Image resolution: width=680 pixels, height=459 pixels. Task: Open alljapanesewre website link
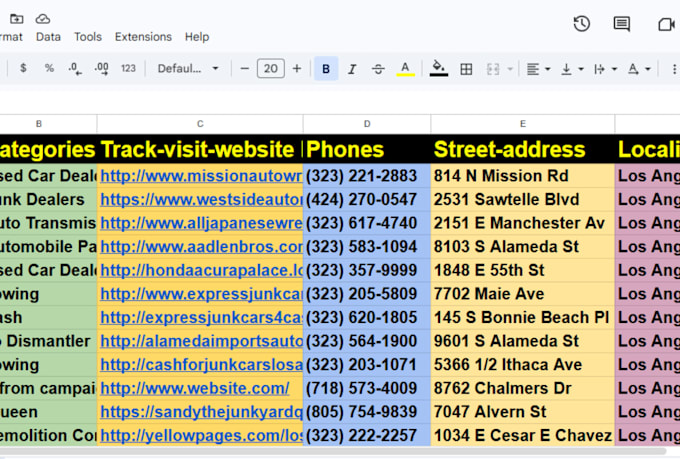pos(201,223)
